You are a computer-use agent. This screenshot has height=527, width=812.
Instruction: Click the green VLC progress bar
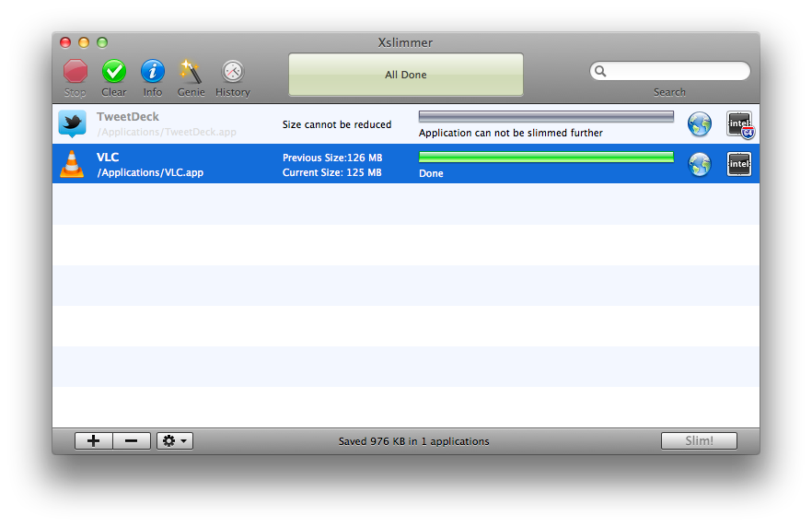click(x=546, y=158)
